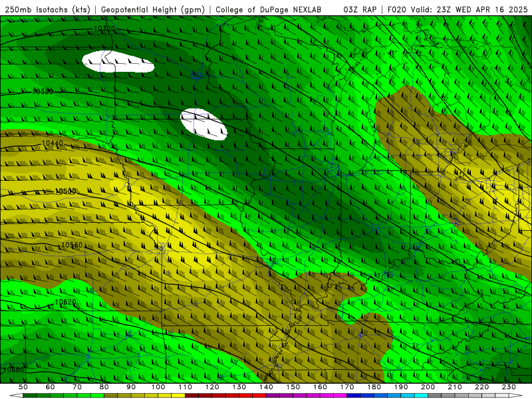This screenshot has width=532, height=399.
Task: Click the 140 tick label on colorbar
Action: click(266, 387)
